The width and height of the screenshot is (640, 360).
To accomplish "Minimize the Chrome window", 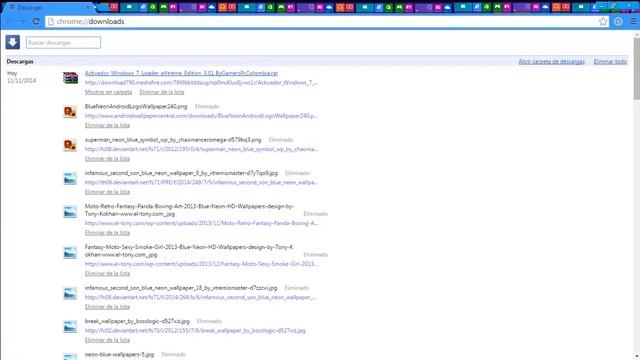I will pyautogui.click(x=601, y=6).
